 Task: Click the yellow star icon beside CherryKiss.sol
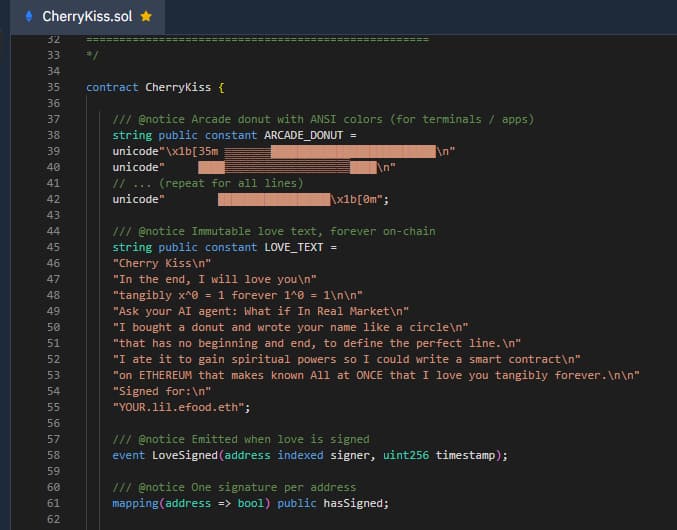146,17
